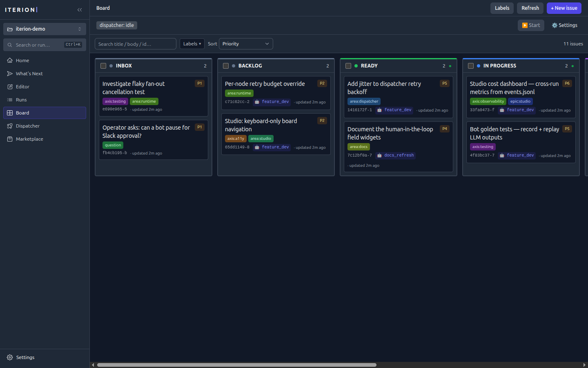This screenshot has width=588, height=368.
Task: Click the dispatcher: idle status badge
Action: [x=117, y=25]
